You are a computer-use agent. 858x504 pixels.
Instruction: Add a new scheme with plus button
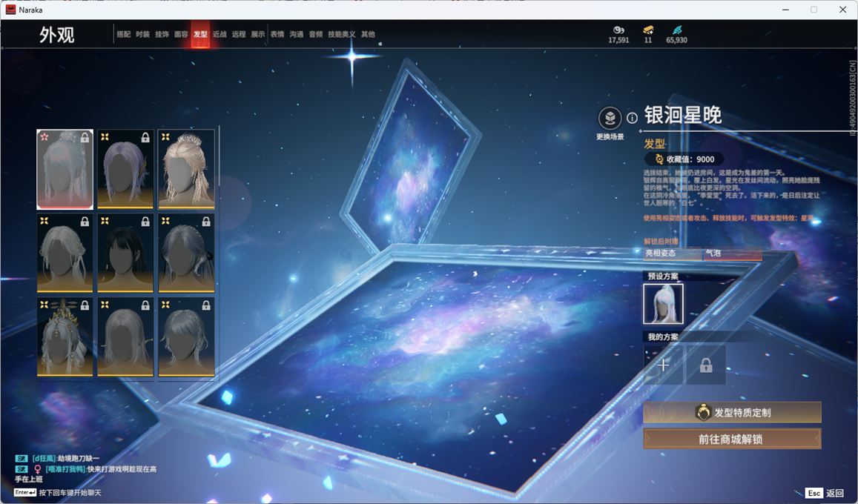click(663, 365)
